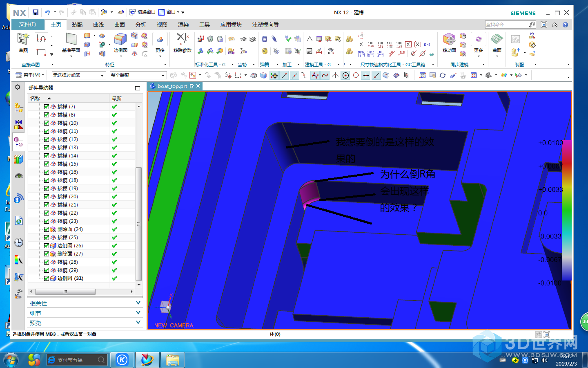This screenshot has height=368, width=588.
Task: Click the Edge Blend (边倒圆) ribbon icon
Action: point(120,40)
